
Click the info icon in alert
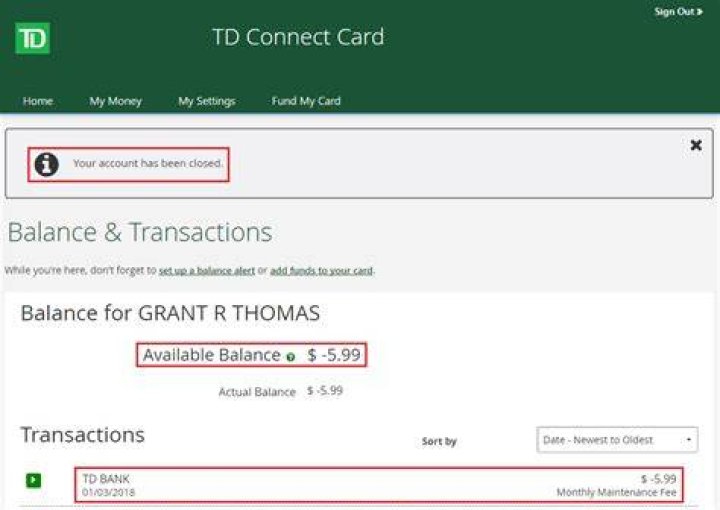(x=47, y=164)
